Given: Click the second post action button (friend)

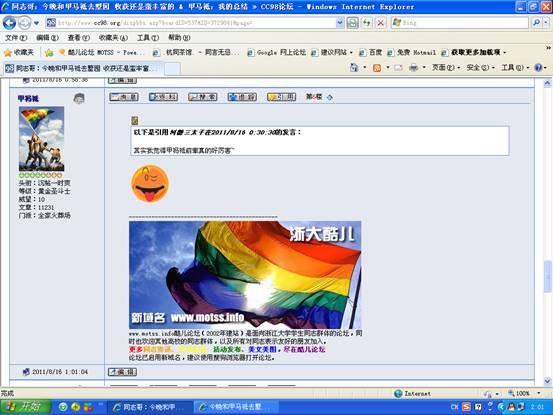Looking at the screenshot, I should (x=163, y=97).
